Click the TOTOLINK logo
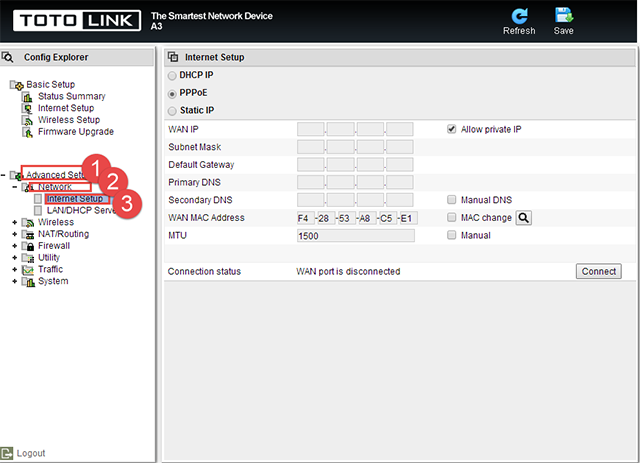 coord(77,20)
